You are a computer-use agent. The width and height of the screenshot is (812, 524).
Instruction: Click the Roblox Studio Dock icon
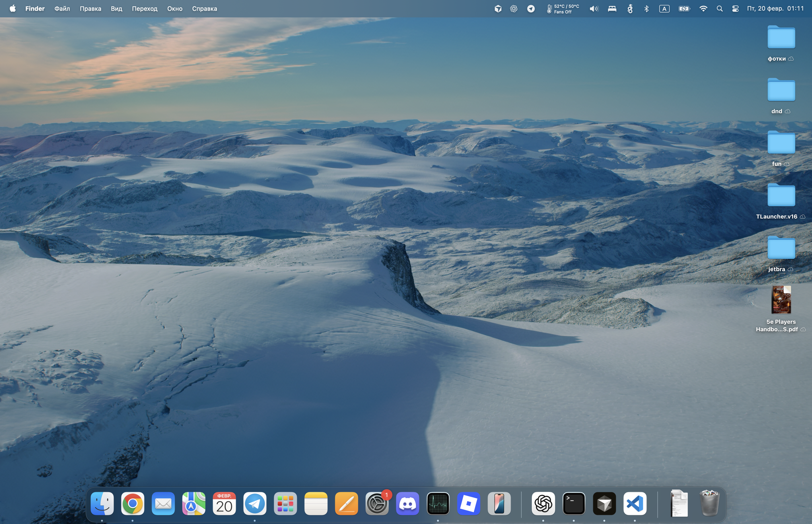coord(468,503)
